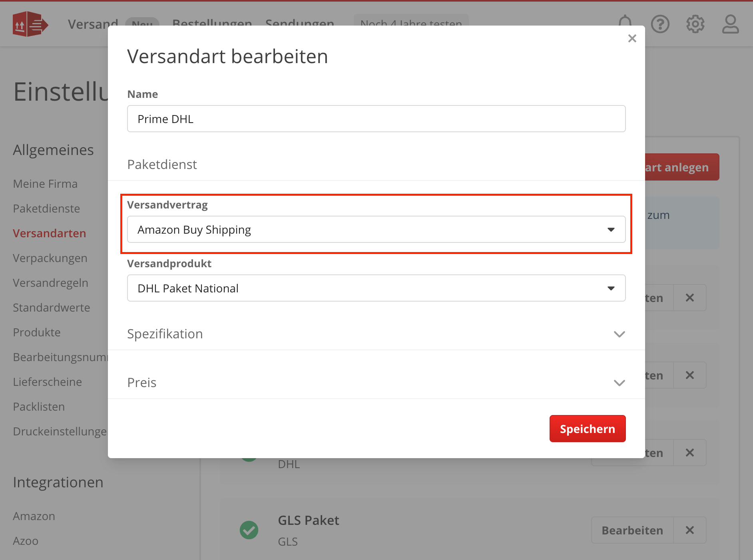Open Bearbeitungsnummern in the sidebar

coord(60,357)
